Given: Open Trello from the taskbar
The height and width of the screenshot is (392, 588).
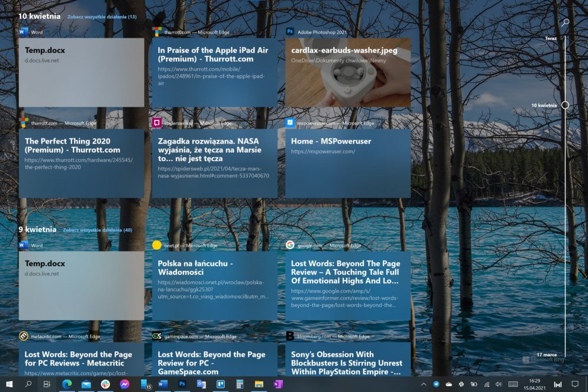Looking at the screenshot, I should coord(220,384).
